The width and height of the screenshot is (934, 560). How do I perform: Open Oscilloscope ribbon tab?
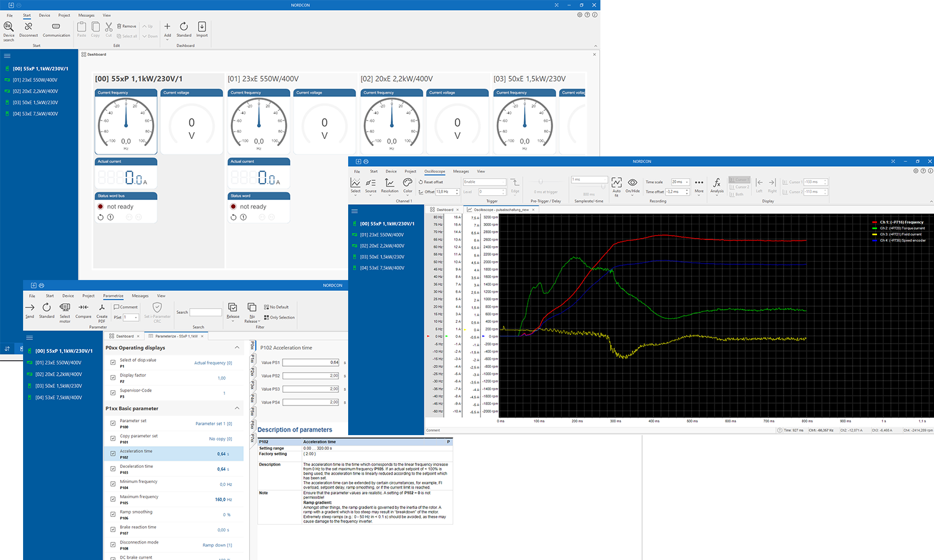point(434,172)
